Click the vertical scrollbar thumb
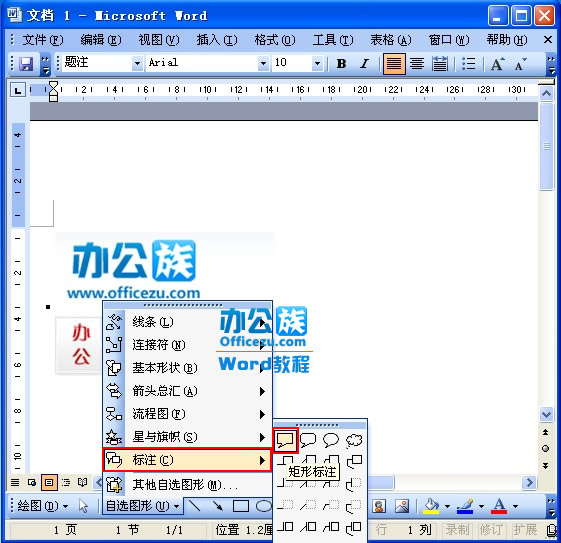 (x=546, y=146)
